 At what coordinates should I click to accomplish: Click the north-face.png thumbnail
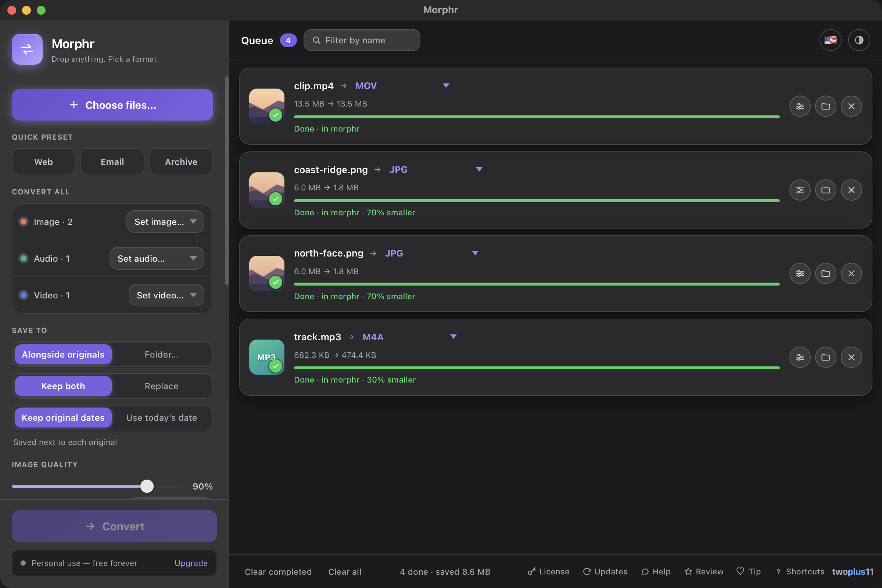point(267,273)
